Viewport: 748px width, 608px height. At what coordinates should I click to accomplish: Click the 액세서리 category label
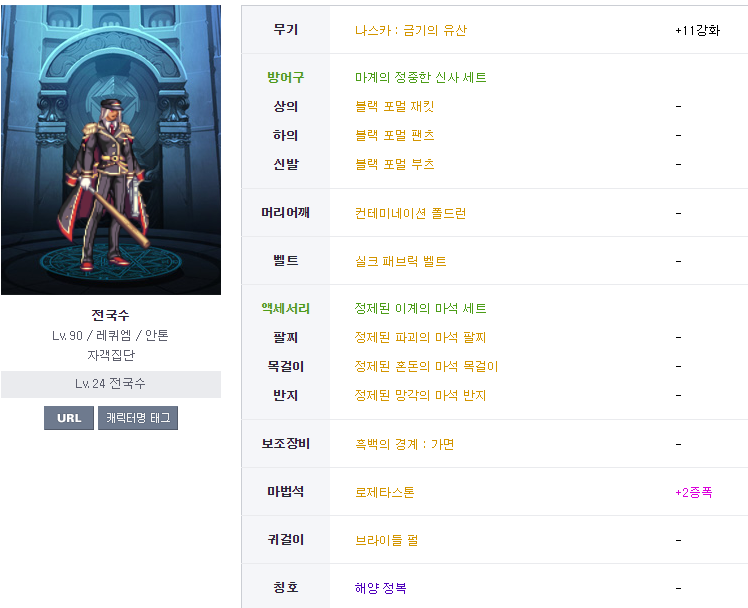(x=286, y=308)
